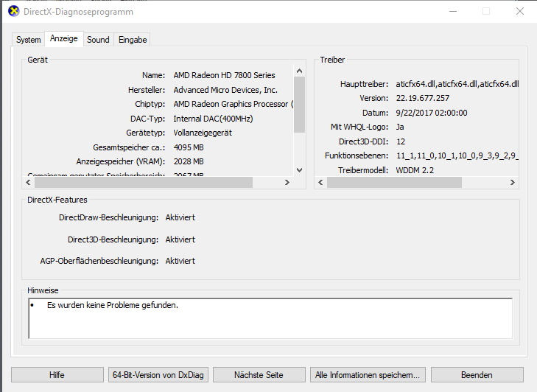Click 'Internal DAC(400MHz)' value
Viewport: 537px width, 392px height.
click(x=213, y=119)
